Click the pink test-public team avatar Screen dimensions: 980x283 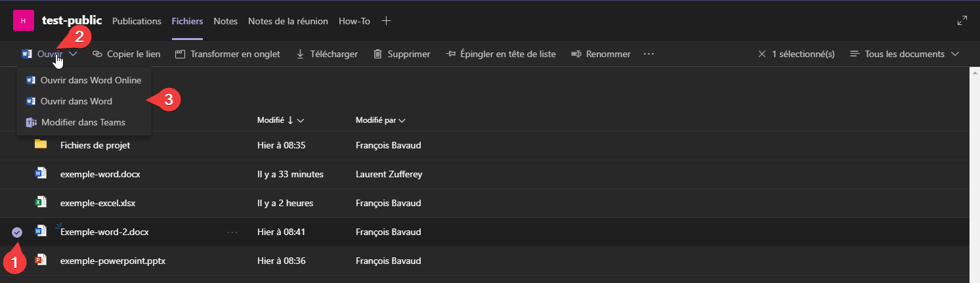23,21
